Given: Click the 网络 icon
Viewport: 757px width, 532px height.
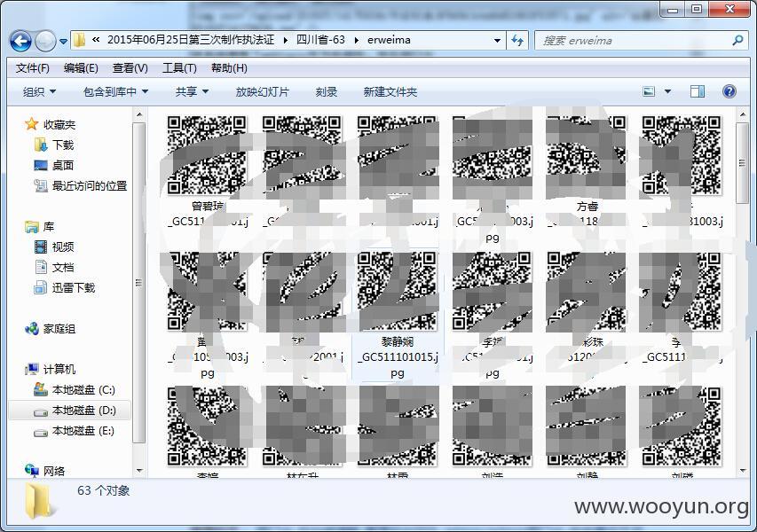Looking at the screenshot, I should (x=32, y=470).
